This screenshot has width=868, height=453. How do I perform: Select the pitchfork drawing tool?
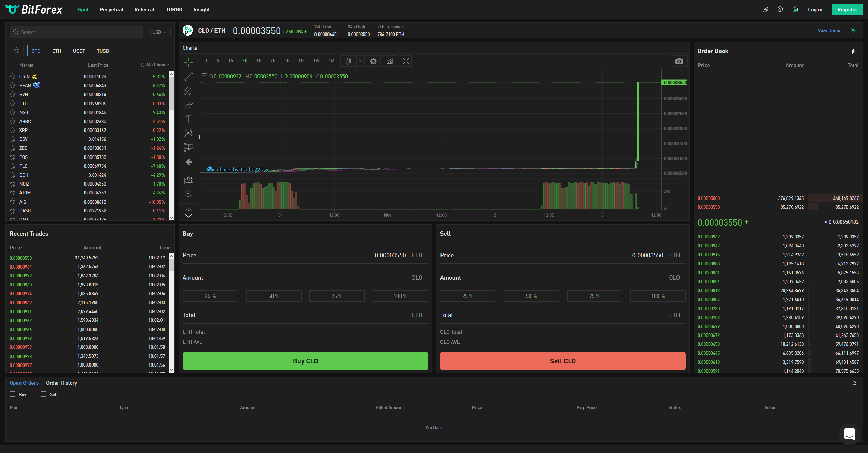click(188, 91)
